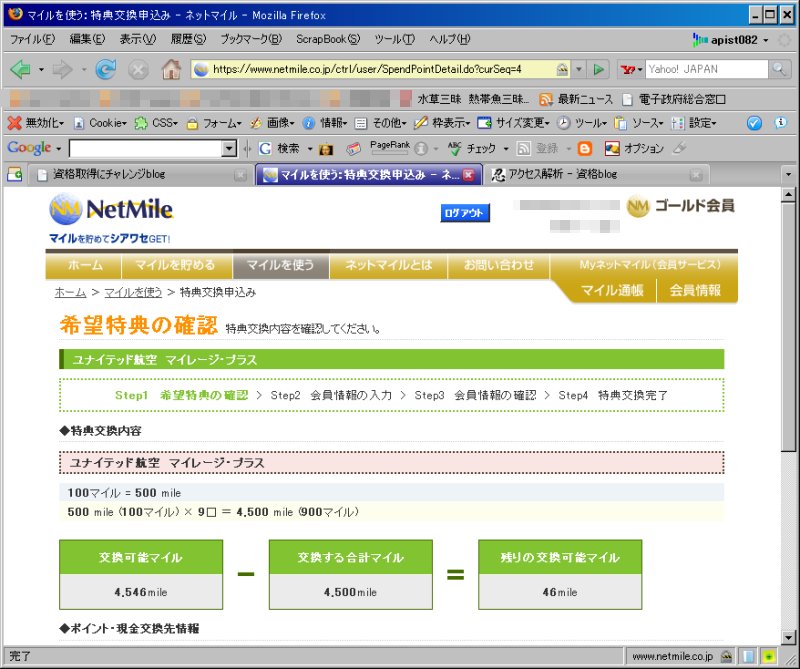This screenshot has width=800, height=669.
Task: Click the ログアウト button
Action: pos(465,213)
